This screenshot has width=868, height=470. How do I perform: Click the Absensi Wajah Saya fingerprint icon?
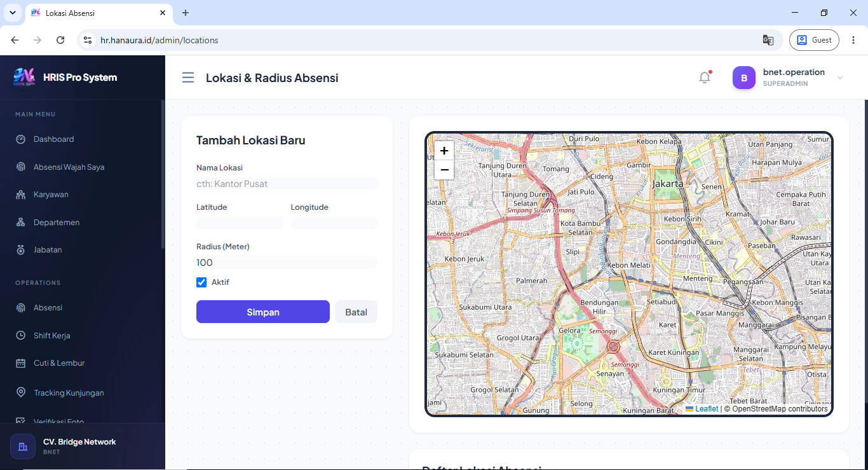coord(21,167)
